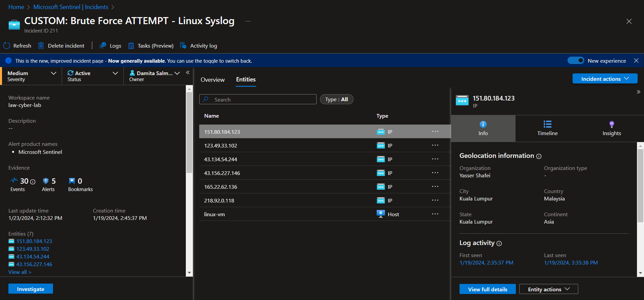Open more options for 151.80.184.123 row
Screen dimensions: 644x300
click(435, 131)
